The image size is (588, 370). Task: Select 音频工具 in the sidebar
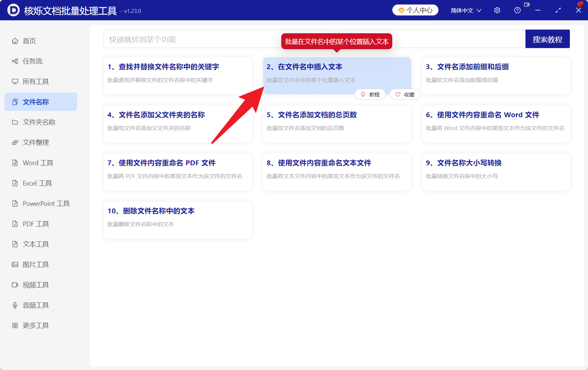pyautogui.click(x=41, y=305)
